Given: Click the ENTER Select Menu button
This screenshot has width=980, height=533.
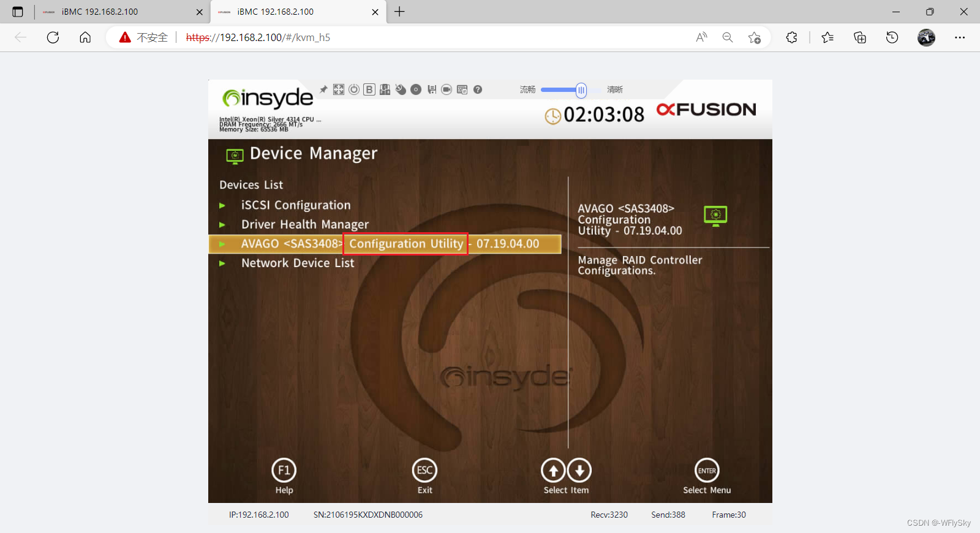Looking at the screenshot, I should [x=707, y=471].
